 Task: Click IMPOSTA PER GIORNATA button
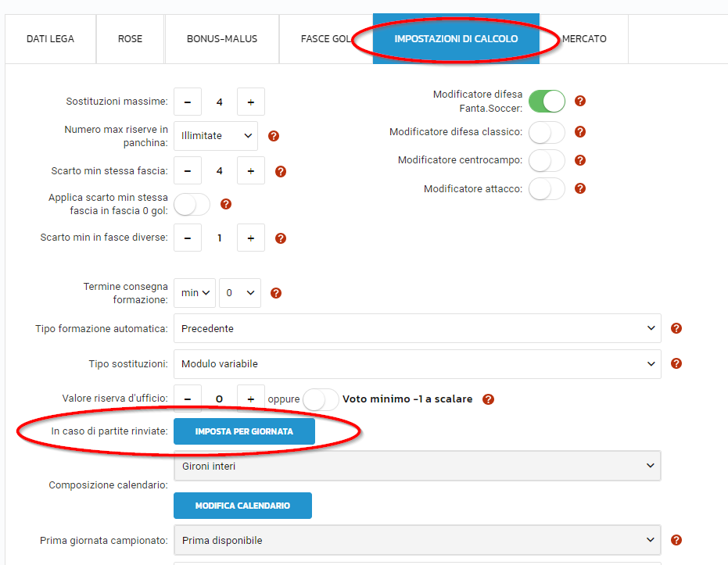[x=244, y=431]
